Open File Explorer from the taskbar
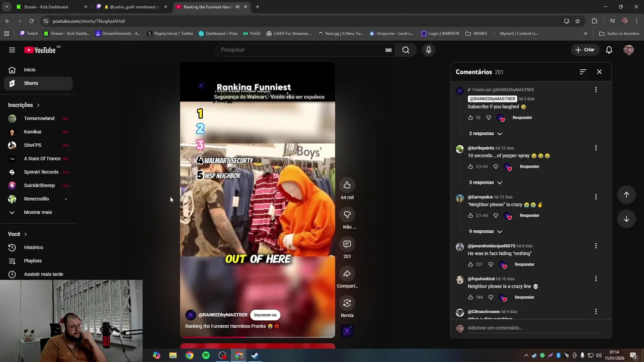The width and height of the screenshot is (644, 362). click(x=173, y=355)
